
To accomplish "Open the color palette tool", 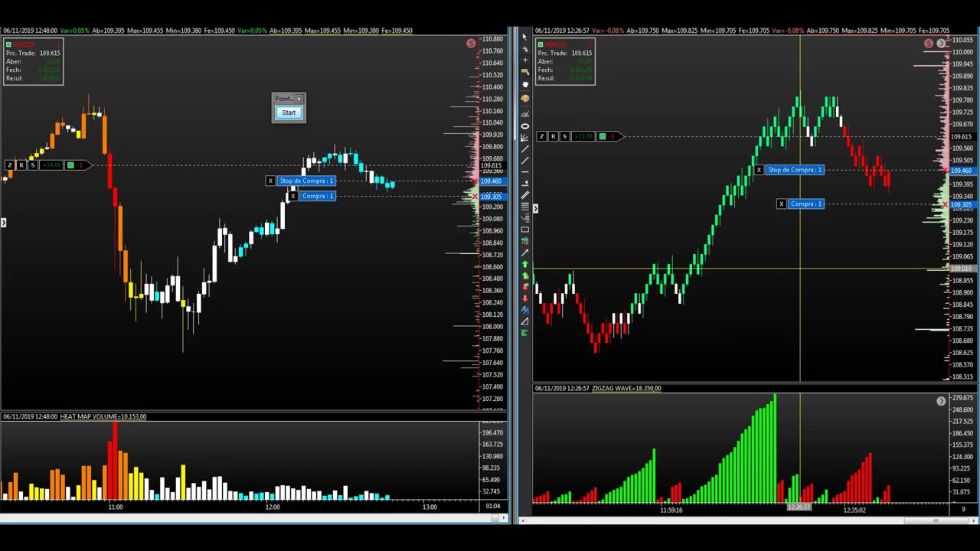I will [524, 98].
